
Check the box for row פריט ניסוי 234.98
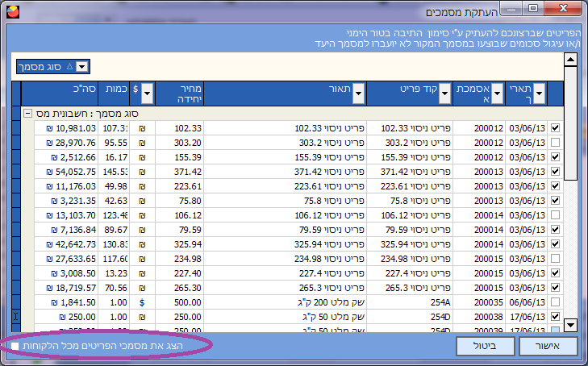click(x=555, y=258)
